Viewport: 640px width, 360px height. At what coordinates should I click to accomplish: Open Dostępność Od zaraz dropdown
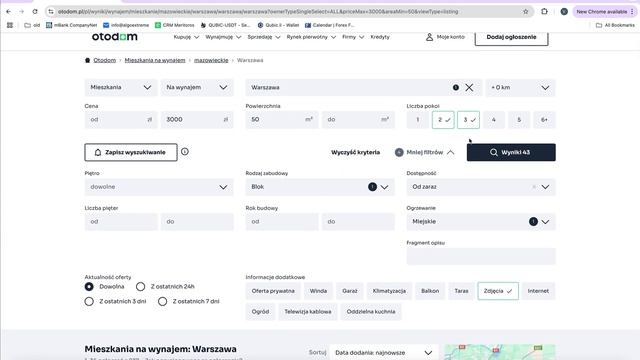pyautogui.click(x=481, y=187)
